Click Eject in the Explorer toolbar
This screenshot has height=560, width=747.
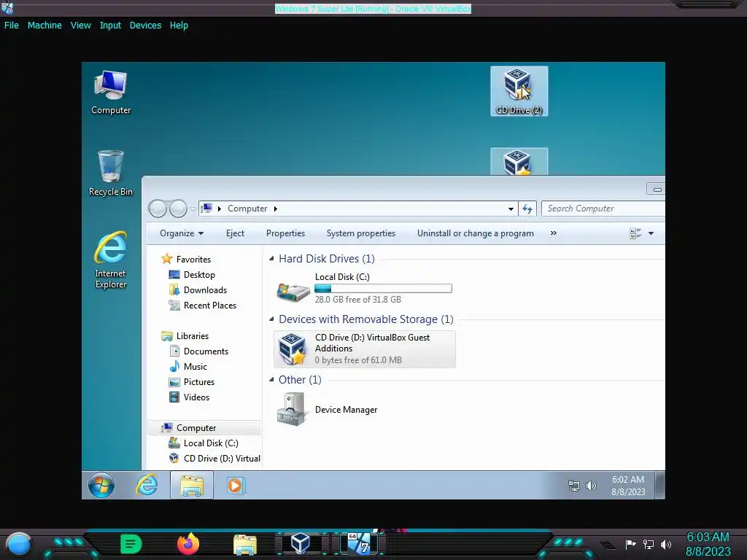pos(235,233)
